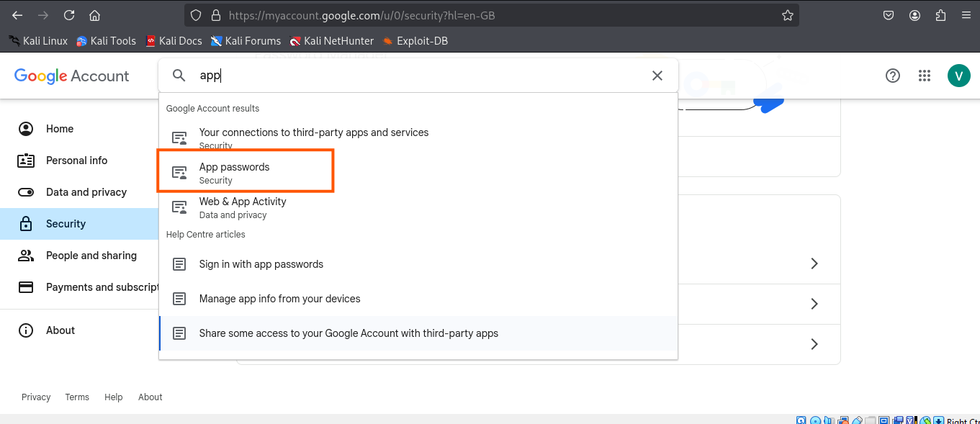Click the Google Account logo
Screen dimensions: 980x424
pos(71,76)
